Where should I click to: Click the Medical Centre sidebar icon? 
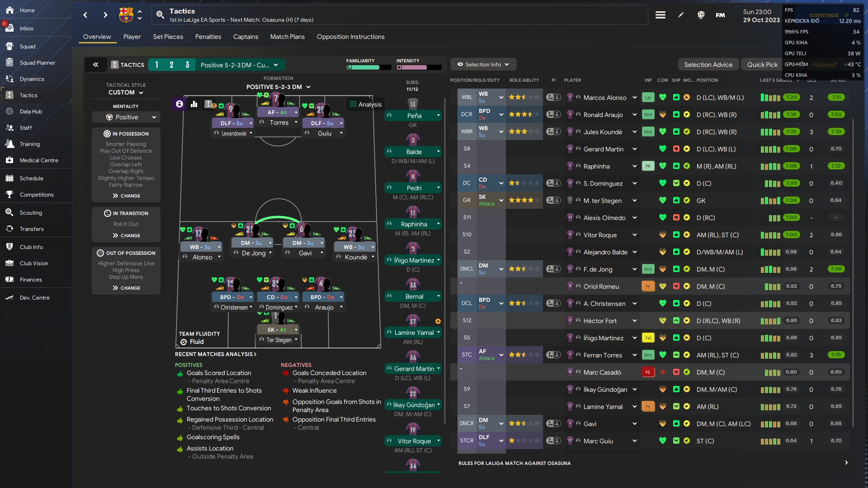[9, 160]
